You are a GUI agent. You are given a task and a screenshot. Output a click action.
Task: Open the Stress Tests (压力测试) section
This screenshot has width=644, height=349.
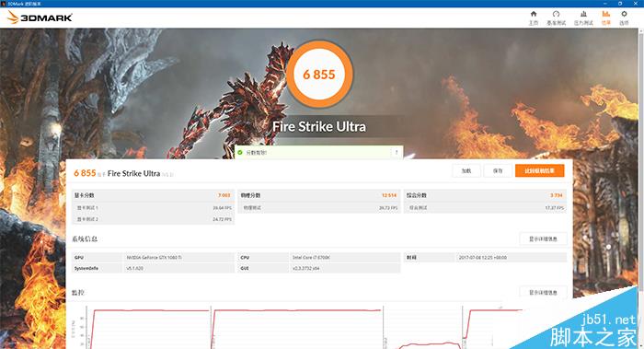[x=583, y=18]
